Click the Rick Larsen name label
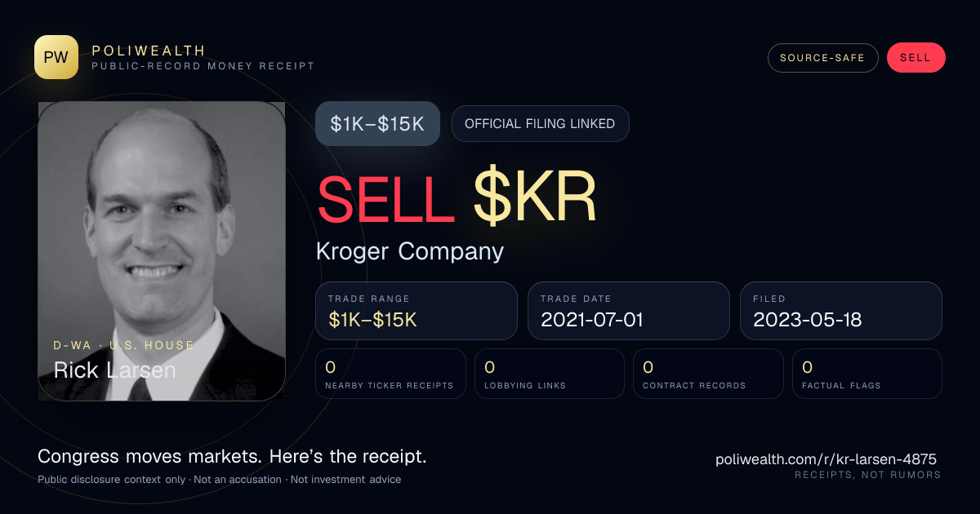 click(114, 370)
